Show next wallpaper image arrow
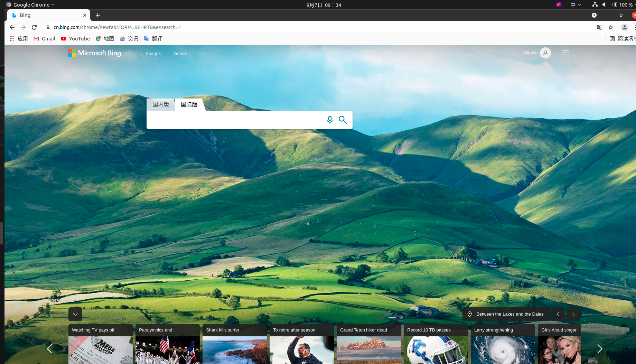The width and height of the screenshot is (636, 364). (x=573, y=314)
